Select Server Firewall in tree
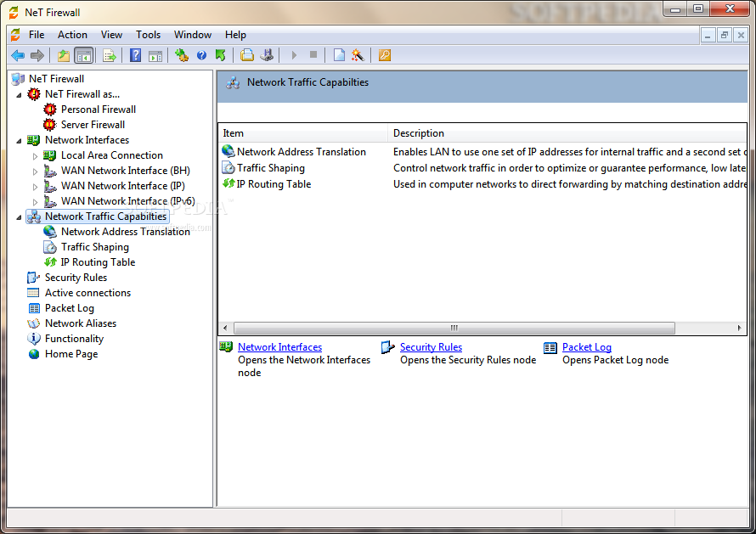Viewport: 756px width, 534px height. tap(93, 125)
